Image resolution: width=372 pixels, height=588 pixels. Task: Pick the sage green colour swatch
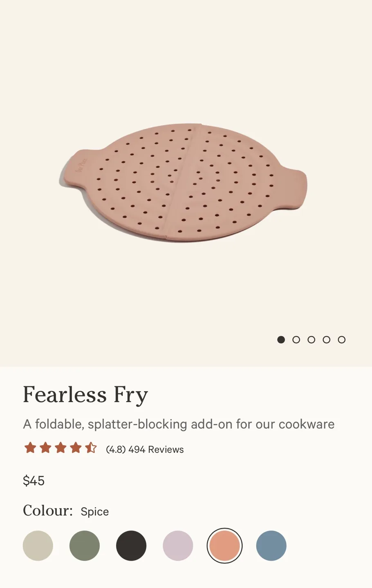point(85,546)
